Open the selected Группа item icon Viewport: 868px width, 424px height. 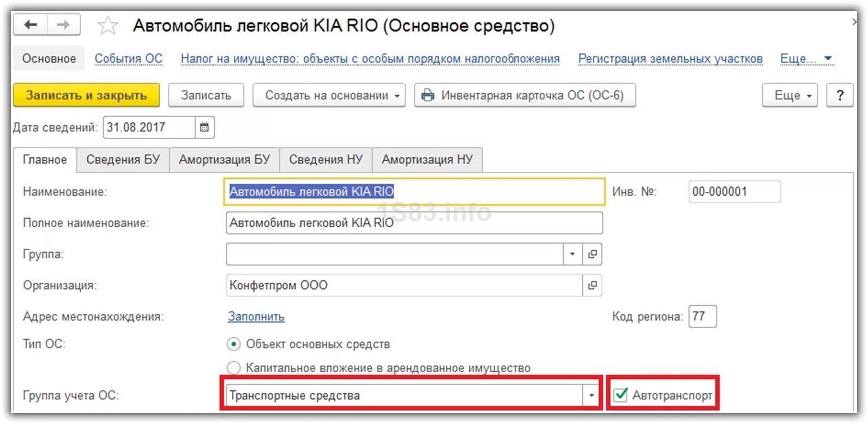592,254
